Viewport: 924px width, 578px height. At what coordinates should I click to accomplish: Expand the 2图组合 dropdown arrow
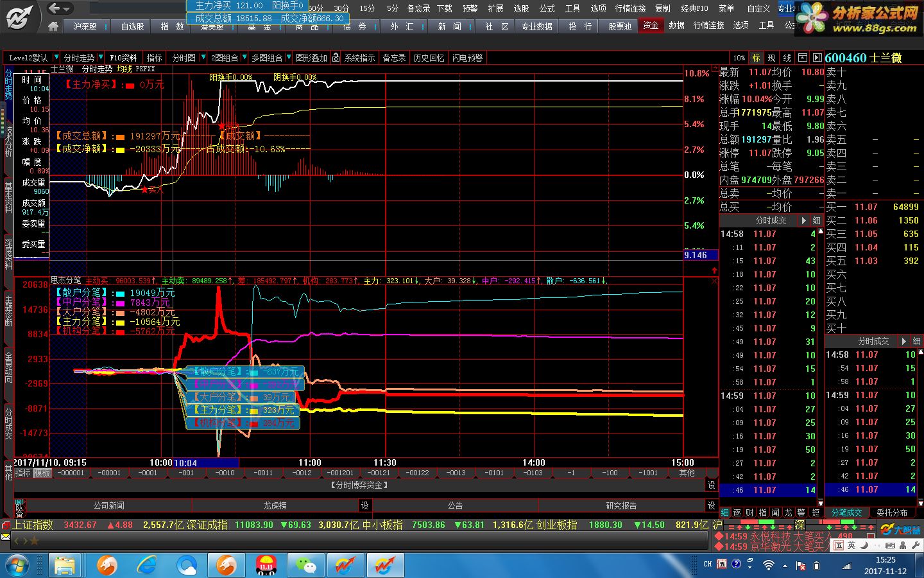pyautogui.click(x=244, y=58)
